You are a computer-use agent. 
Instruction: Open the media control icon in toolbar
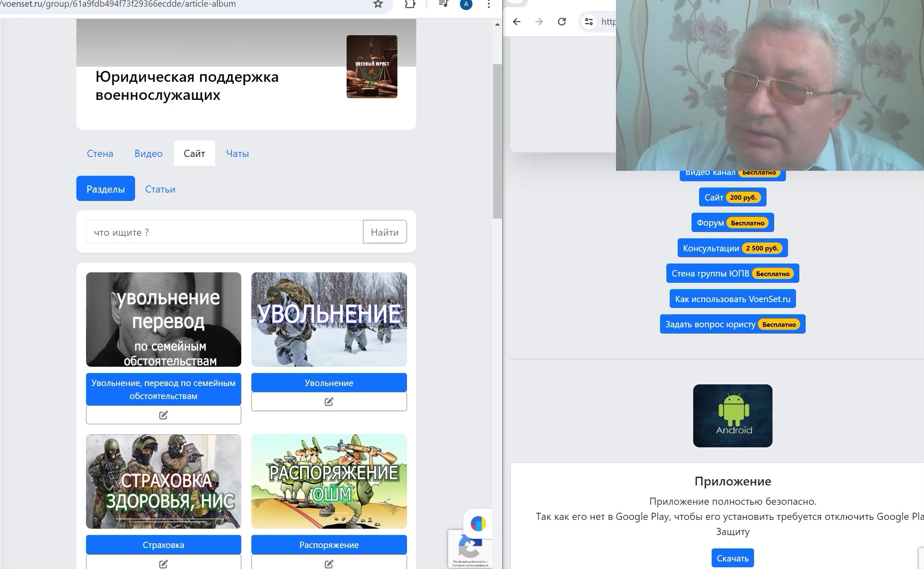click(443, 4)
